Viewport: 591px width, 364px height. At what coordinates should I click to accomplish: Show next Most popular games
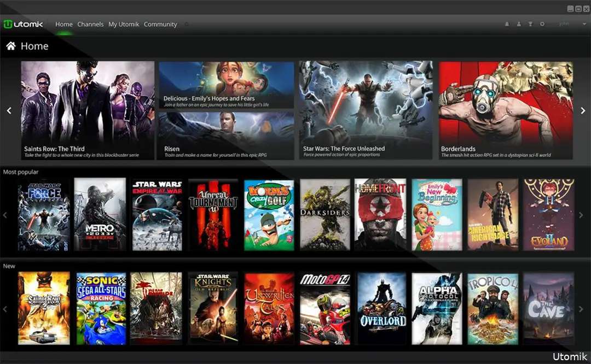[581, 215]
